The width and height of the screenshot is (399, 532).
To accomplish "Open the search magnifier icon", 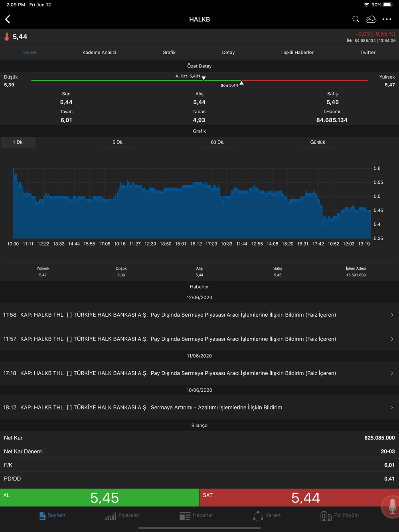I will coord(356,19).
